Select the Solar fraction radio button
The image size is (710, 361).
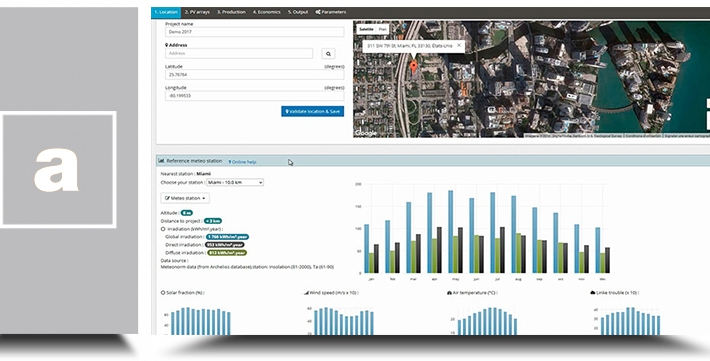click(x=163, y=293)
